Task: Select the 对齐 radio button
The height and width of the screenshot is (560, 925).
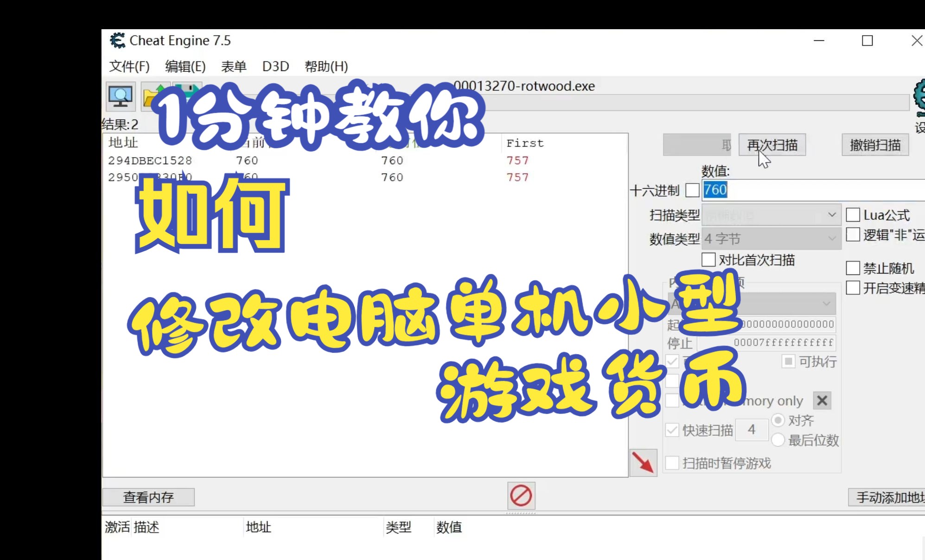Action: [778, 420]
